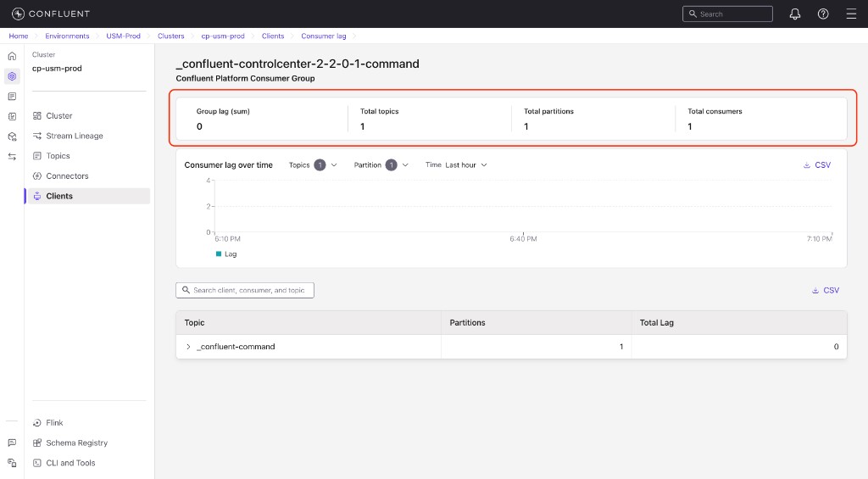
Task: Click the home icon in left rail
Action: click(x=12, y=56)
